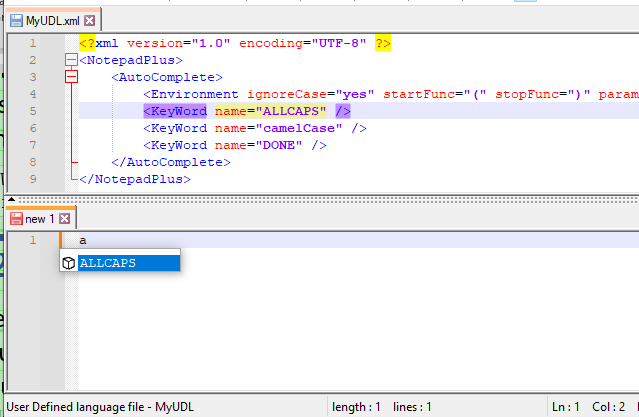
Task: Click the saved-file disk icon on MyUDL.xml tab
Action: (x=16, y=20)
